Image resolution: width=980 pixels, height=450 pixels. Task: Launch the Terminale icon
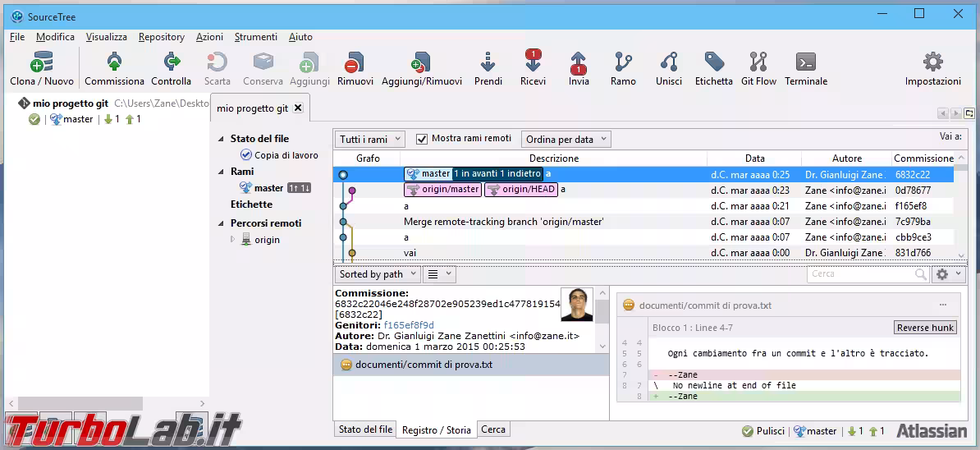pos(805,63)
